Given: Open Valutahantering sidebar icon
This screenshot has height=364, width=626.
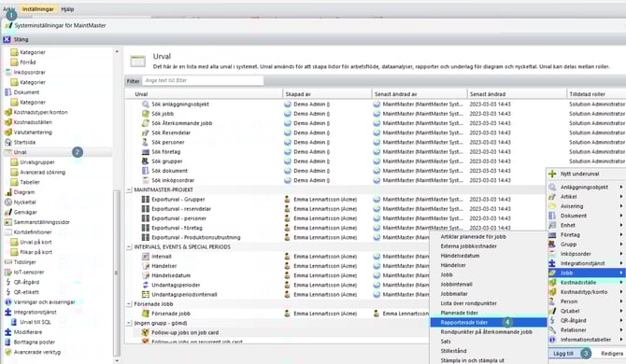Looking at the screenshot, I should pyautogui.click(x=7, y=132).
